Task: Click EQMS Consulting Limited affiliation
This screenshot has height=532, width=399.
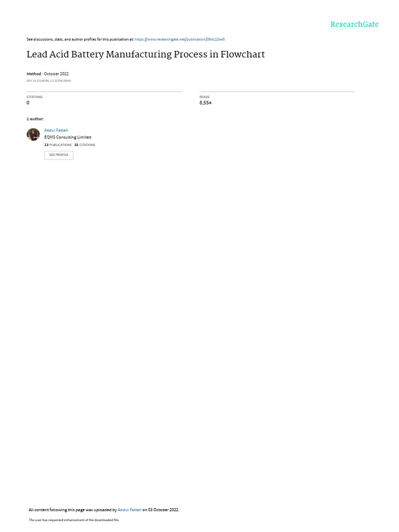Action: [68, 137]
